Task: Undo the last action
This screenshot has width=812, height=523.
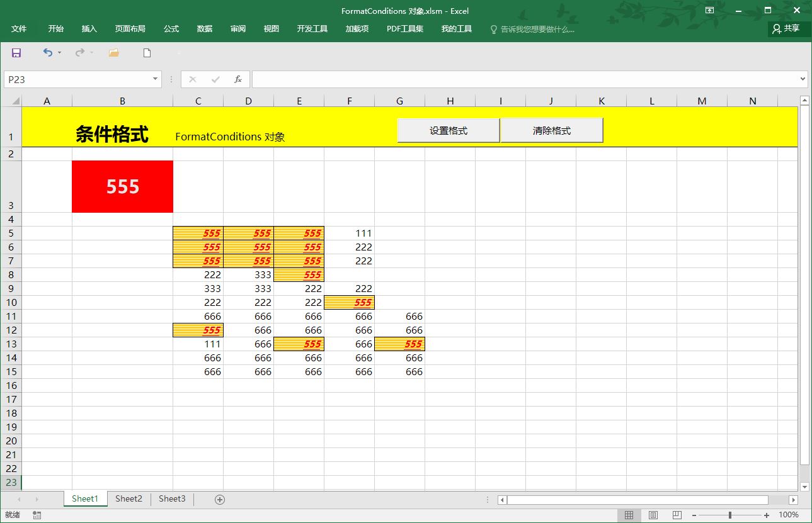Action: coord(47,53)
